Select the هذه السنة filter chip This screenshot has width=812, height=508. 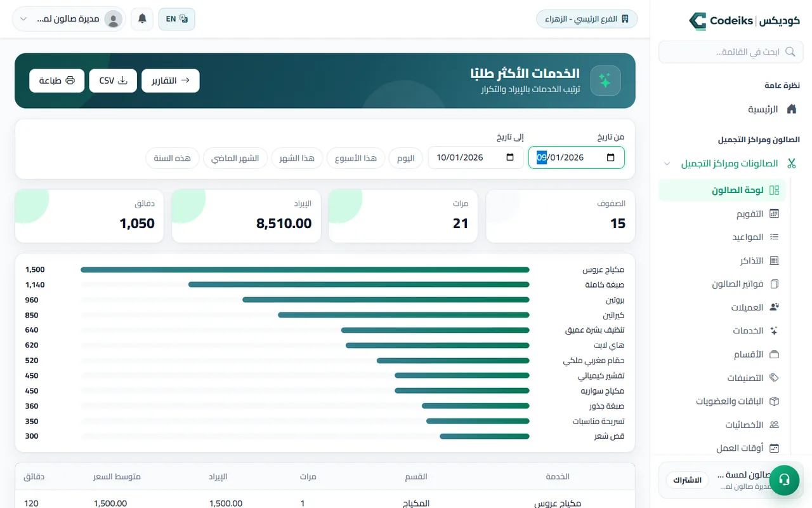coord(173,158)
